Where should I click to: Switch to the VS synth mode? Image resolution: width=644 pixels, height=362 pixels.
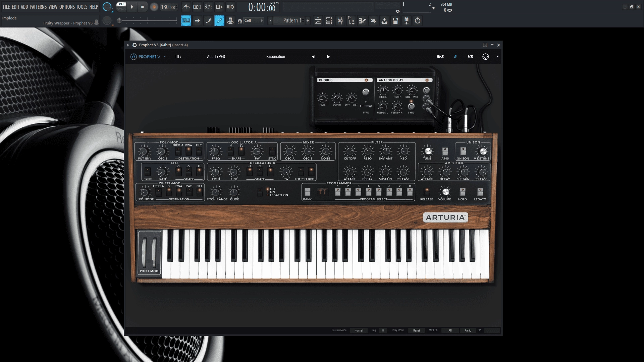click(470, 57)
